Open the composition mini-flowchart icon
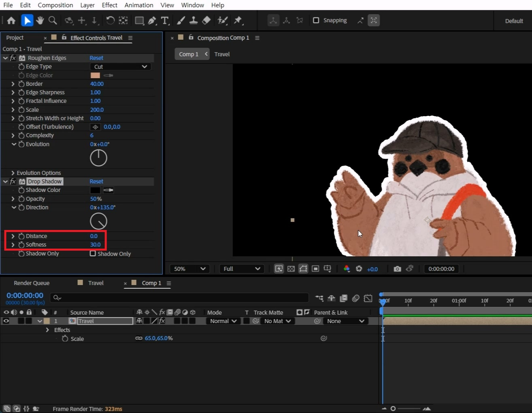Screen dimensions: 532x413 319,298
